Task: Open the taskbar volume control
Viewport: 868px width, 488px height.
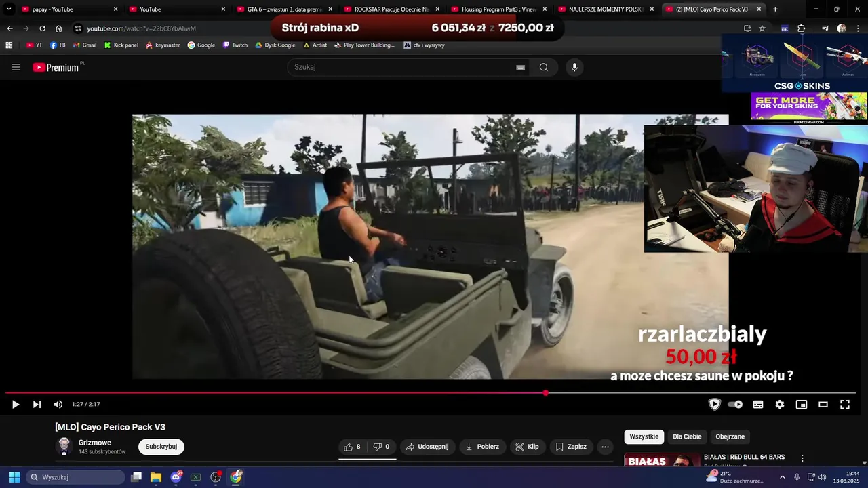Action: (x=822, y=477)
